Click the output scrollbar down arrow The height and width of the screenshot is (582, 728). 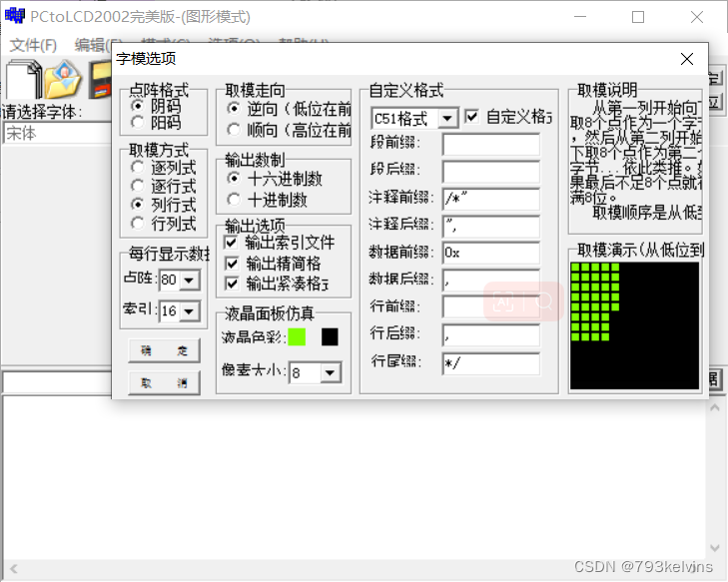pos(715,548)
